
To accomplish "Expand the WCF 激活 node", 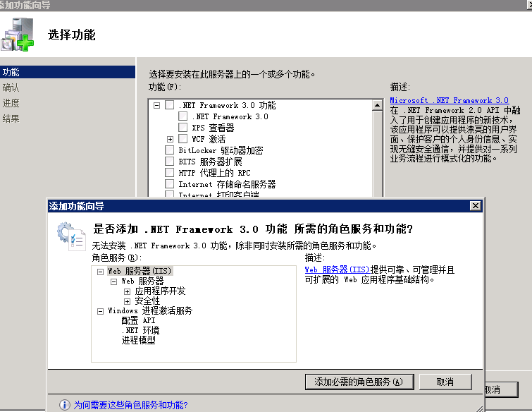I will pos(170,139).
